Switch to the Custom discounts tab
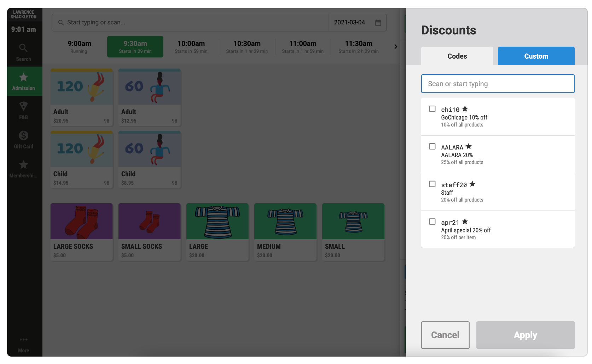This screenshot has width=592, height=364. click(x=536, y=56)
